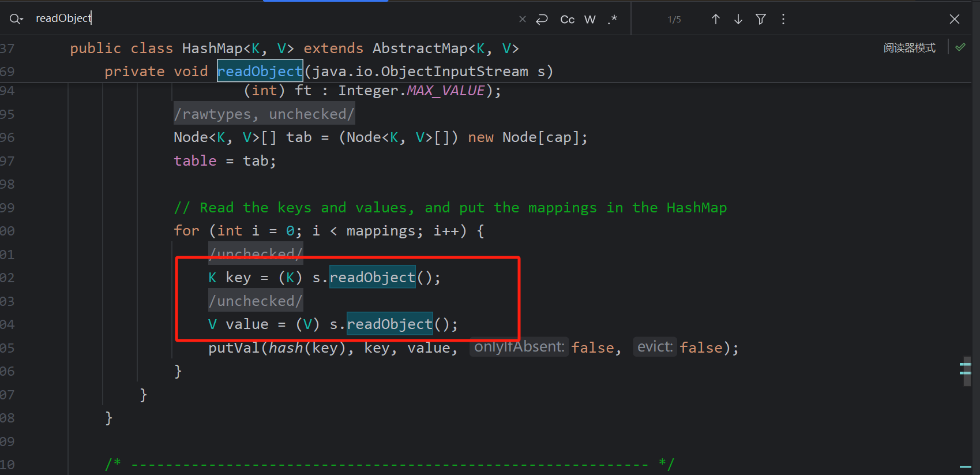Viewport: 980px width, 475px height.
Task: Click readObject match in V value line
Action: (x=390, y=324)
